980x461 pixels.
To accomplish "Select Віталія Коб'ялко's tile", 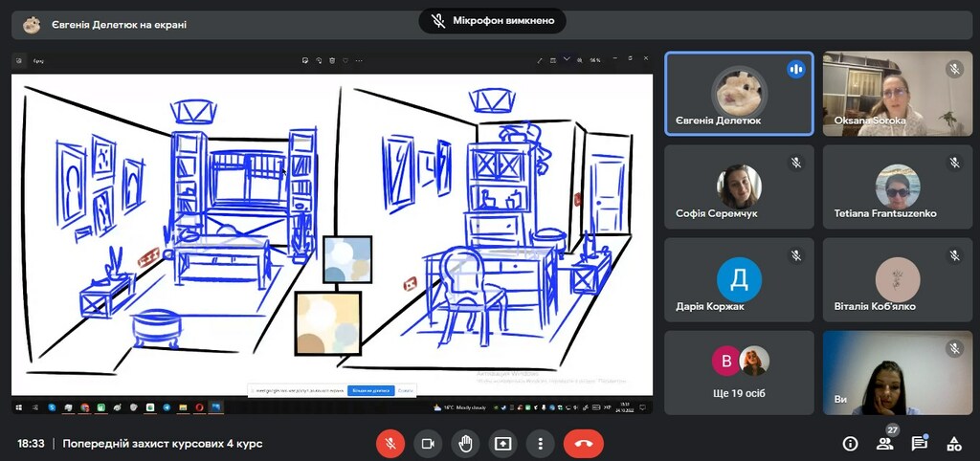I will tap(898, 280).
